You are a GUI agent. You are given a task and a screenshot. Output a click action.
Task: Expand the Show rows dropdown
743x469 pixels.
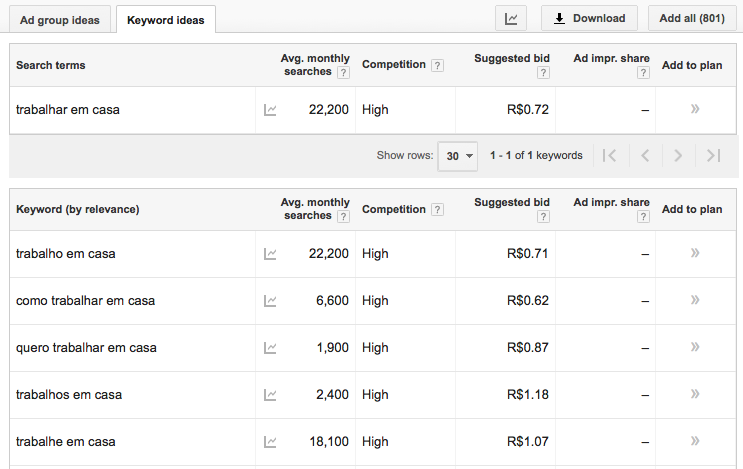click(459, 156)
